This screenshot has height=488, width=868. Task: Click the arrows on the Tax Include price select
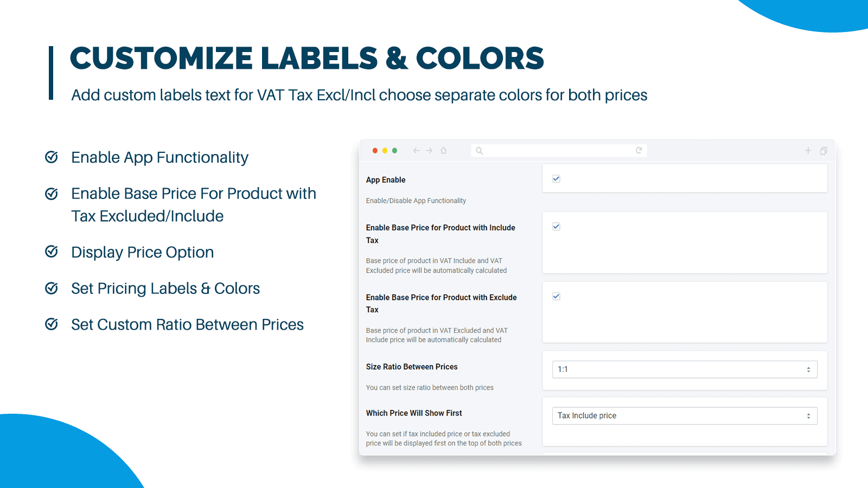[808, 416]
